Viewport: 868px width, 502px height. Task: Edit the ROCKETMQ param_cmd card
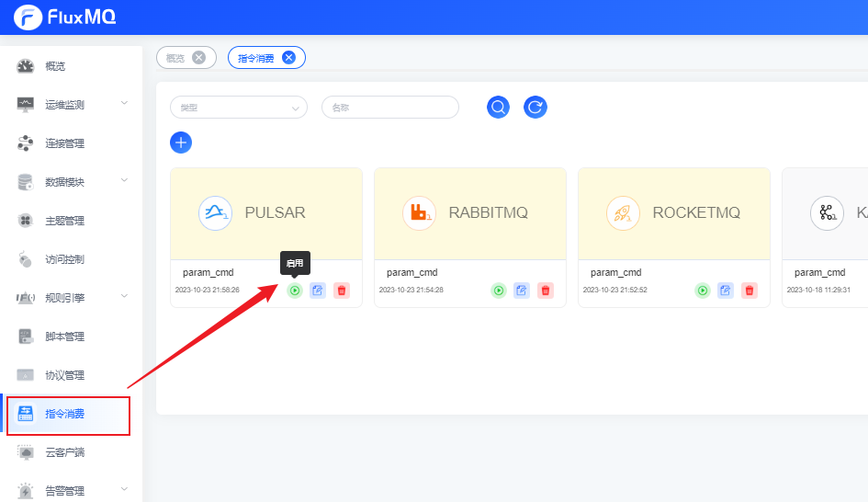726,291
